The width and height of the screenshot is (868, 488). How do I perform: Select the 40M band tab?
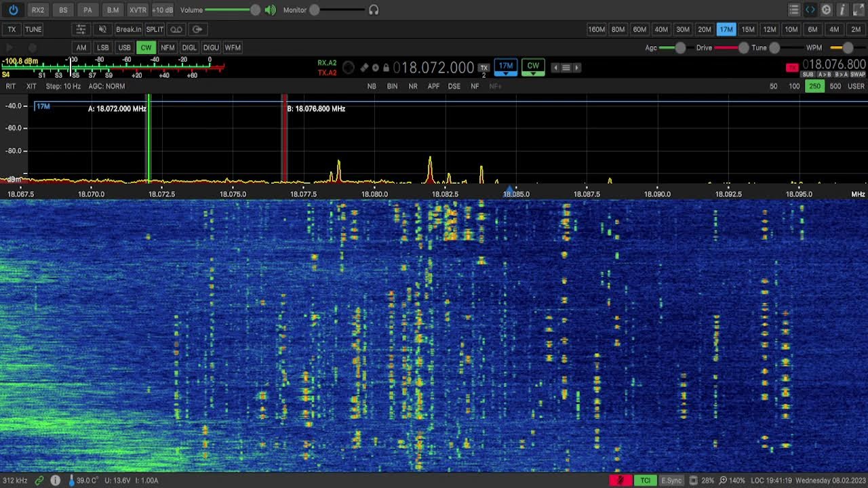tap(661, 29)
